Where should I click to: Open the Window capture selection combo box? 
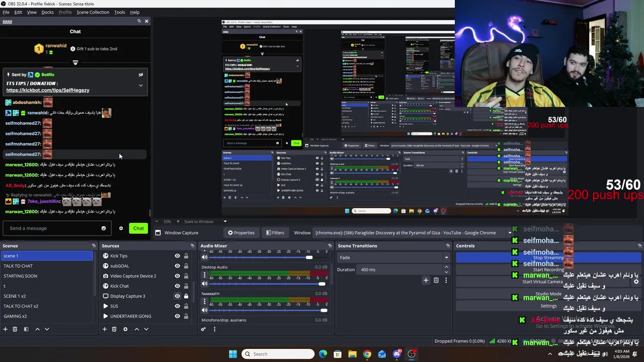click(413, 233)
